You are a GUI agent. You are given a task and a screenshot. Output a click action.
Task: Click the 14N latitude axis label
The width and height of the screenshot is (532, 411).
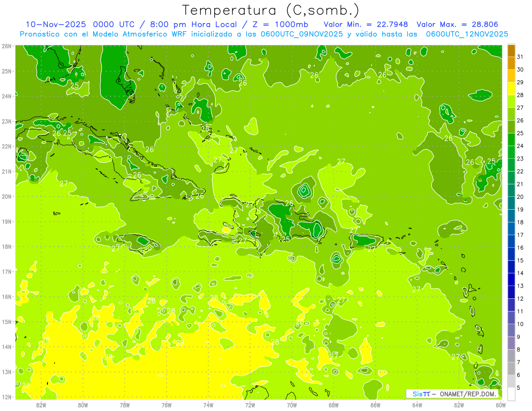(x=7, y=347)
